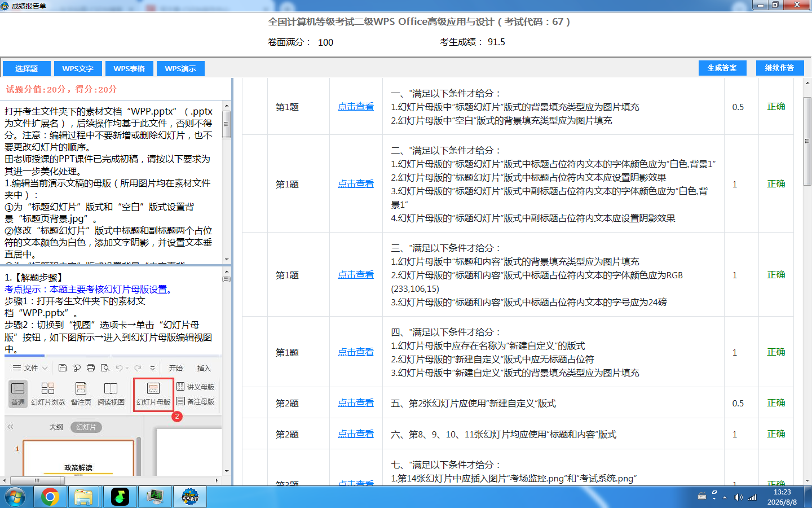
Task: Open 点击查看 for the 第8、9、10、11张幻灯片 row
Action: [x=356, y=434]
